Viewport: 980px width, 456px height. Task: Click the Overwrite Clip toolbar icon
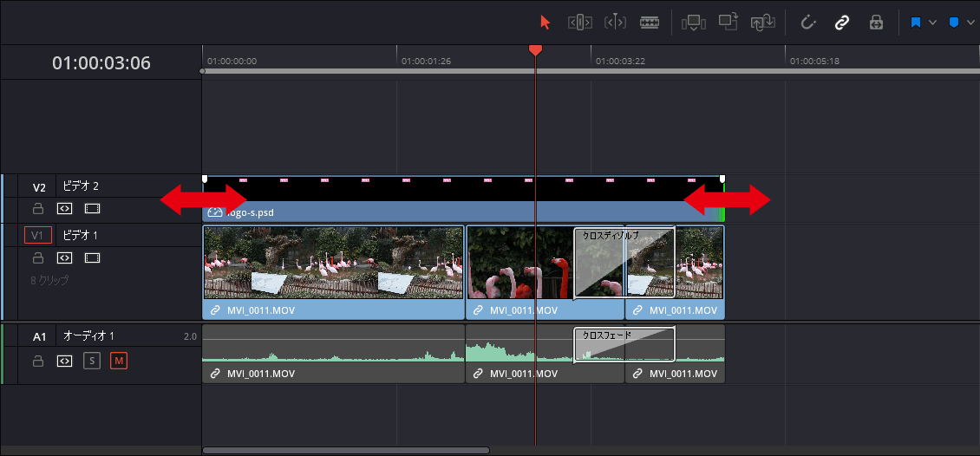728,23
